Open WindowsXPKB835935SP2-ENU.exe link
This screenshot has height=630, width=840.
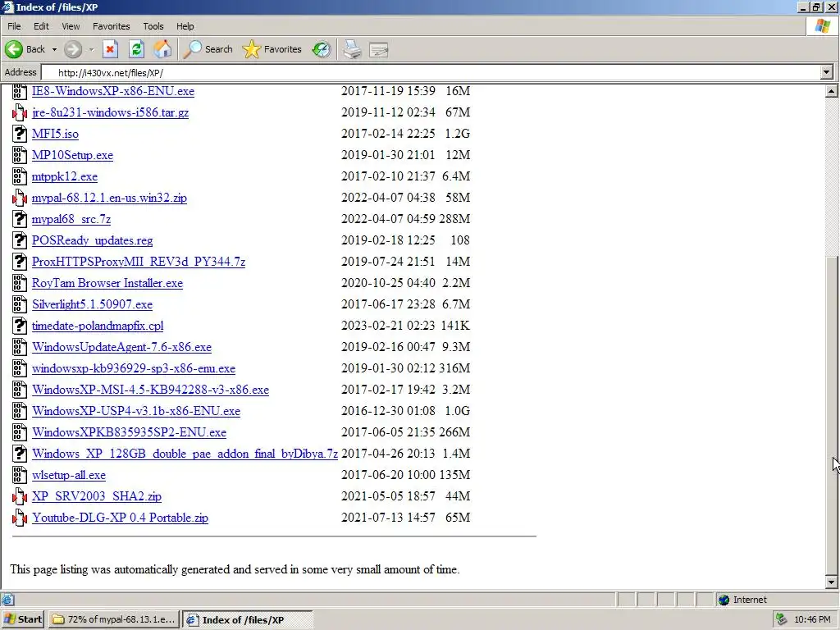point(129,432)
